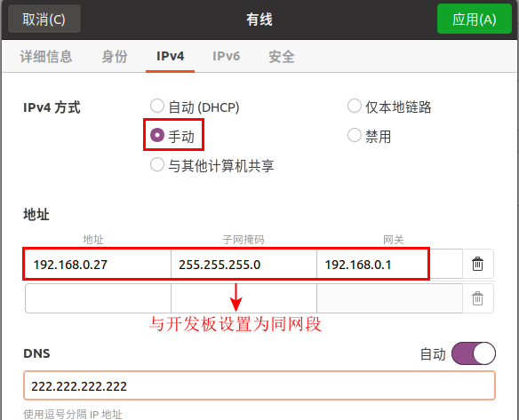Click the Cancel (取消) button
Screen dimensions: 519x420
(44, 19)
